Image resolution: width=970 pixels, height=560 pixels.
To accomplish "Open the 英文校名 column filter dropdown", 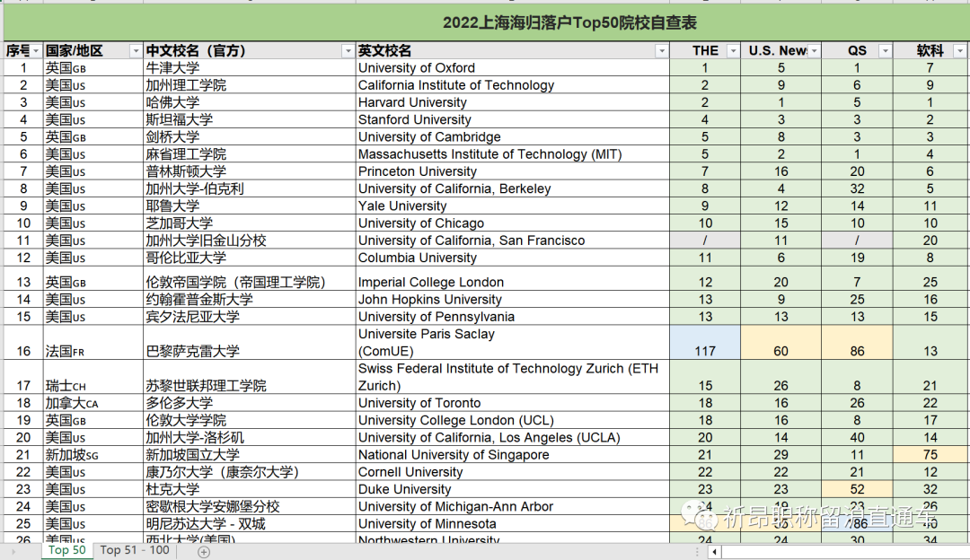I will click(x=662, y=51).
